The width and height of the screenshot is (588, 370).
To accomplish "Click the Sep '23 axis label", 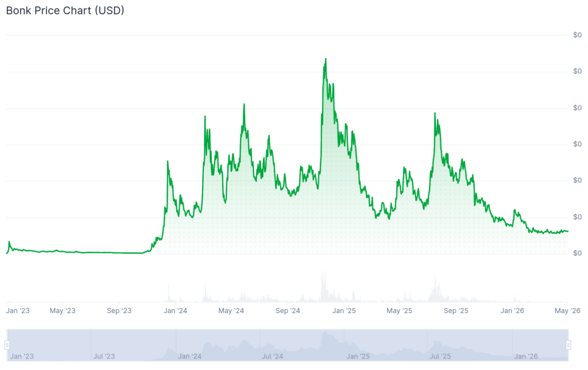I will tap(119, 311).
